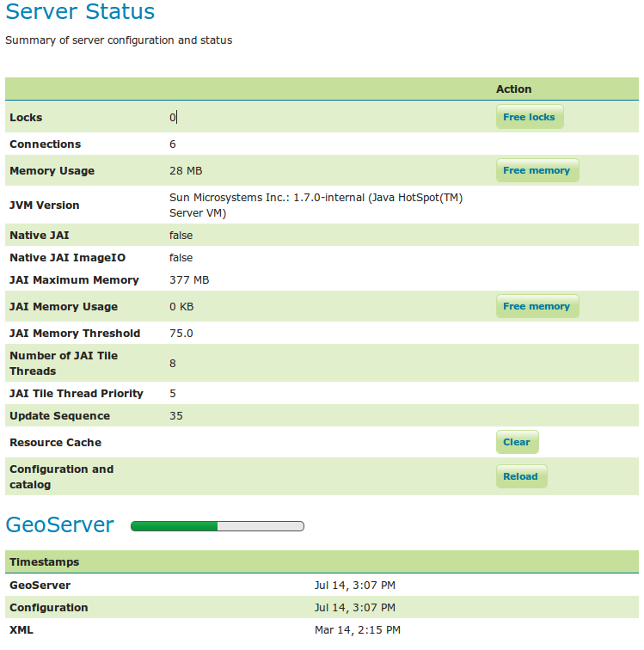
Task: Click the Timestamps table header
Action: (44, 562)
